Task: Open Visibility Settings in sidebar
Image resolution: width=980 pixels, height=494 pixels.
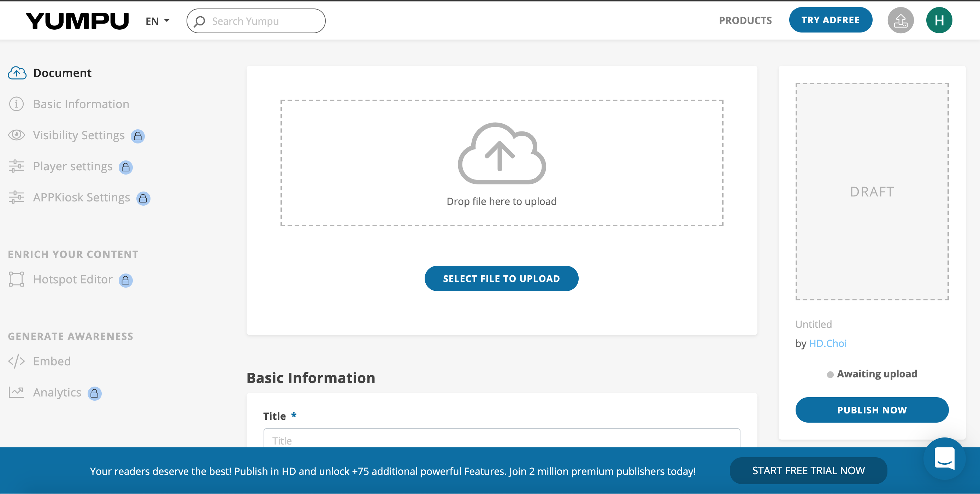Action: [x=79, y=135]
